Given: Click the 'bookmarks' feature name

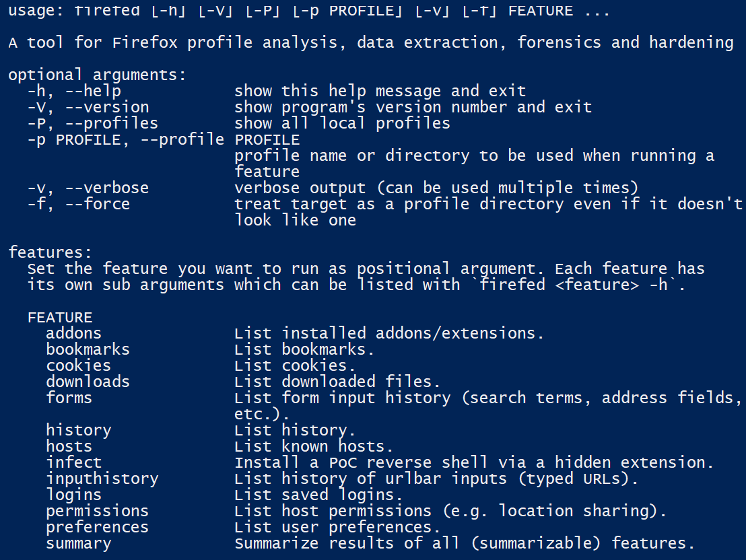Looking at the screenshot, I should click(88, 349).
